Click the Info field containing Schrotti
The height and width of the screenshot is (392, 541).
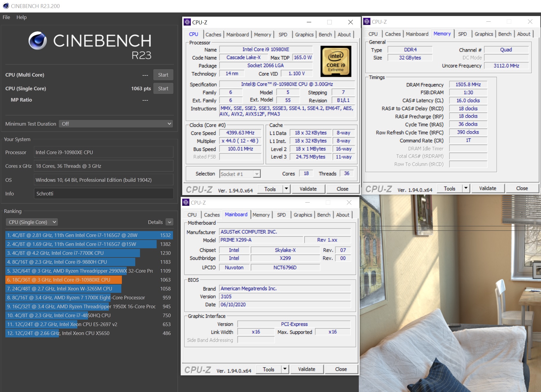click(x=104, y=194)
